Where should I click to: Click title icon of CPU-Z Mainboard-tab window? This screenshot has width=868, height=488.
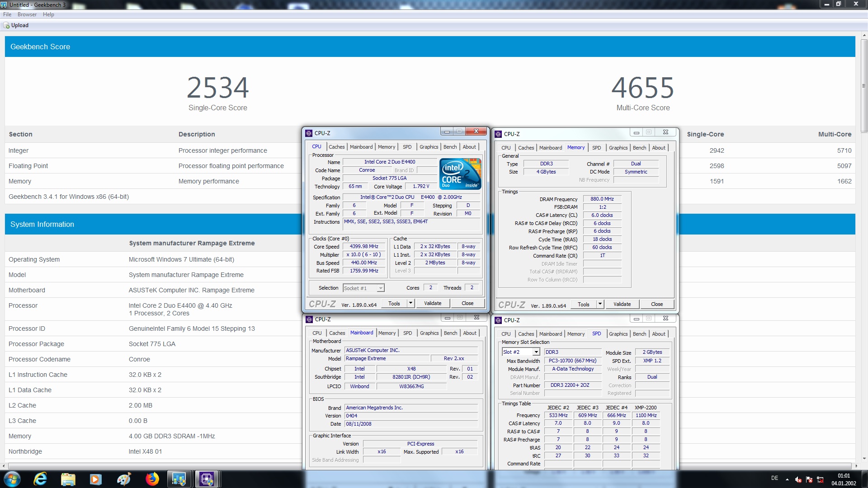pyautogui.click(x=309, y=319)
